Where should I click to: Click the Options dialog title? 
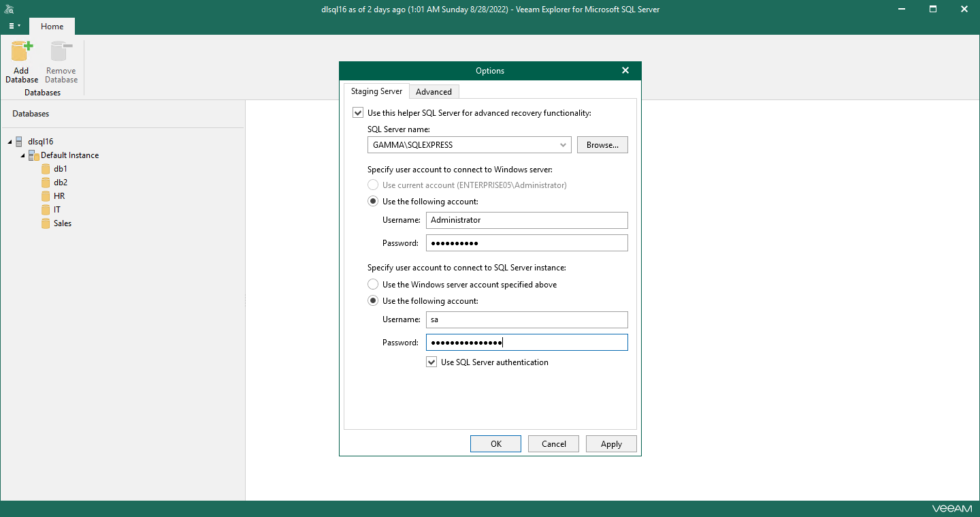(490, 71)
